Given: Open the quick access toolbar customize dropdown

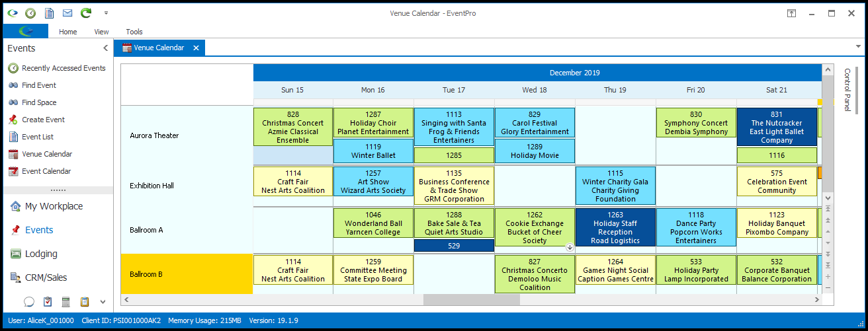Looking at the screenshot, I should [x=107, y=13].
